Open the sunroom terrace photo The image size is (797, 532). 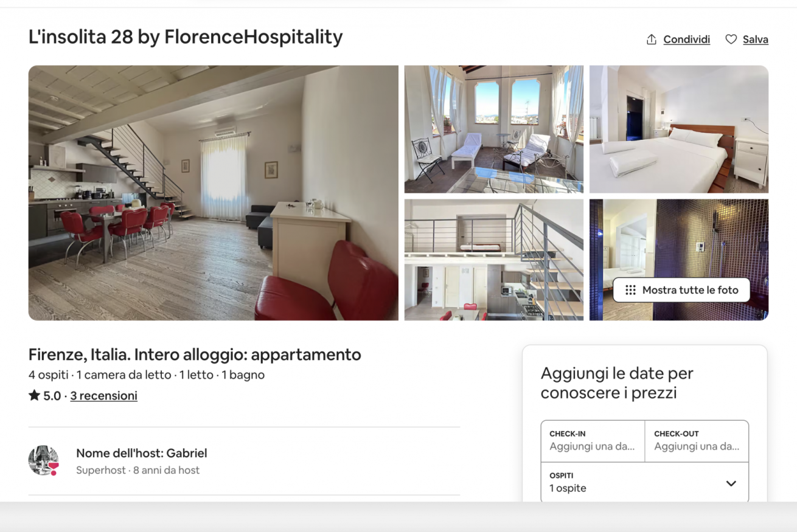[494, 130]
